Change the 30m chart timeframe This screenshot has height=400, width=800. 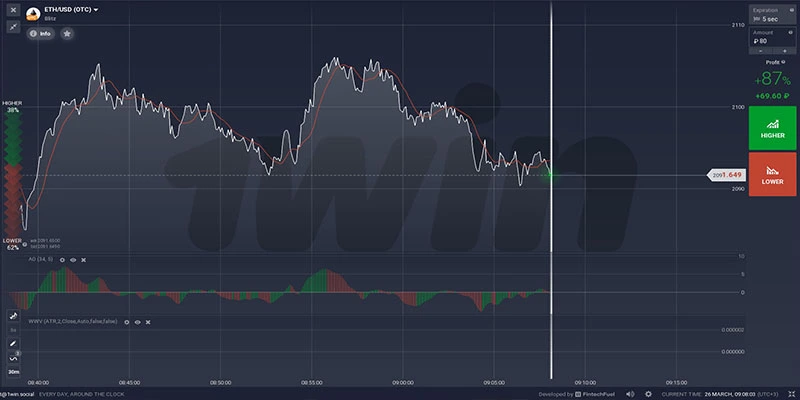click(13, 372)
